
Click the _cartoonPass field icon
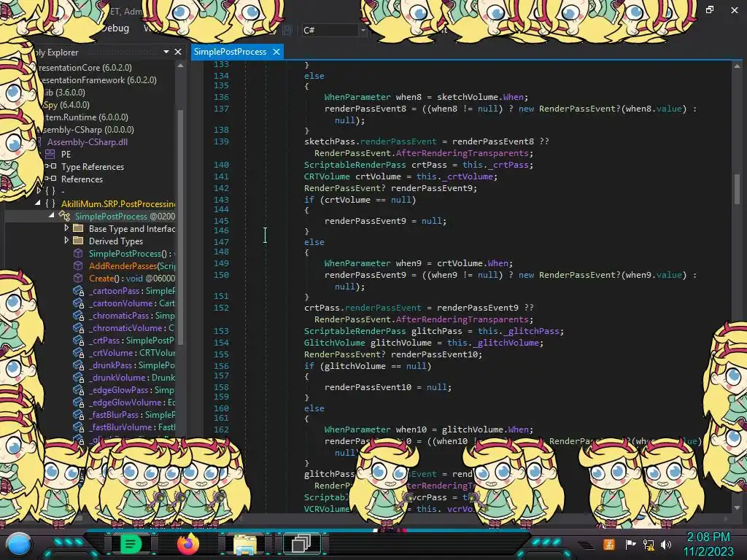coord(79,291)
